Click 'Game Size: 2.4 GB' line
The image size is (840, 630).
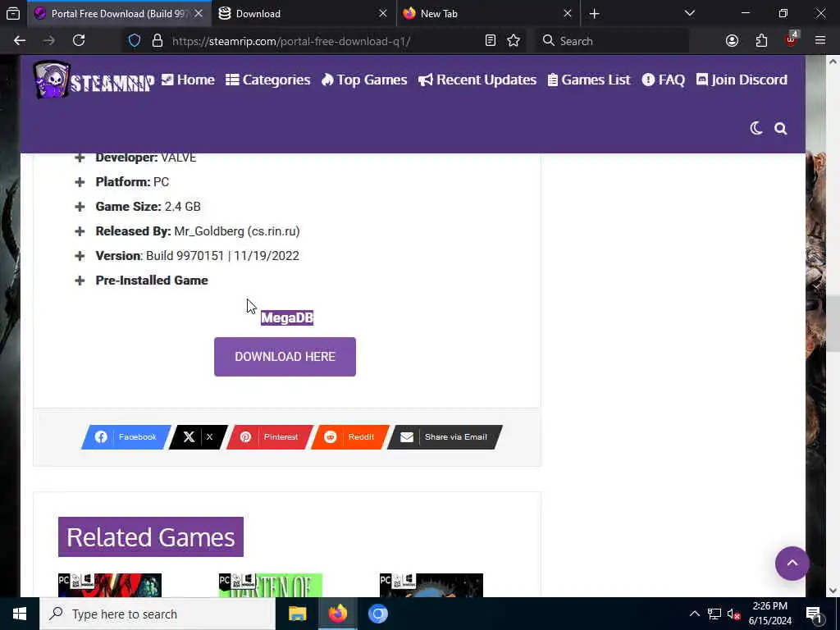pos(148,206)
